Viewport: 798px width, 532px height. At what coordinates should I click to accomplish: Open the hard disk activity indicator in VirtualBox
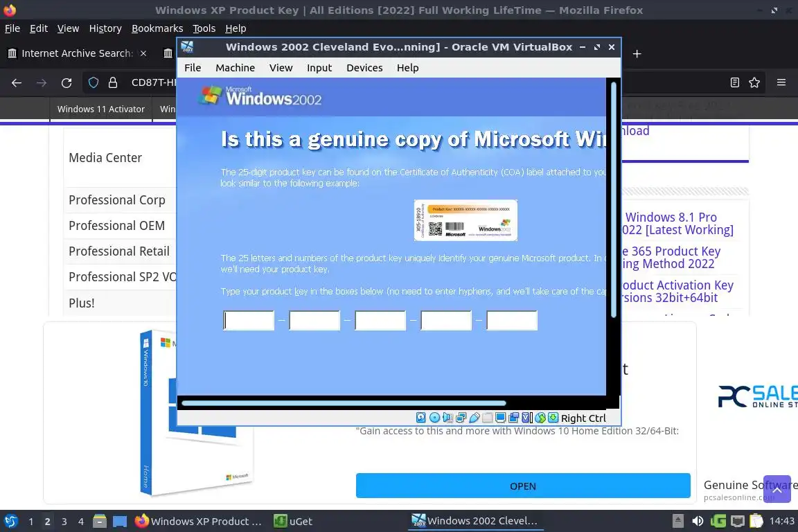point(421,418)
